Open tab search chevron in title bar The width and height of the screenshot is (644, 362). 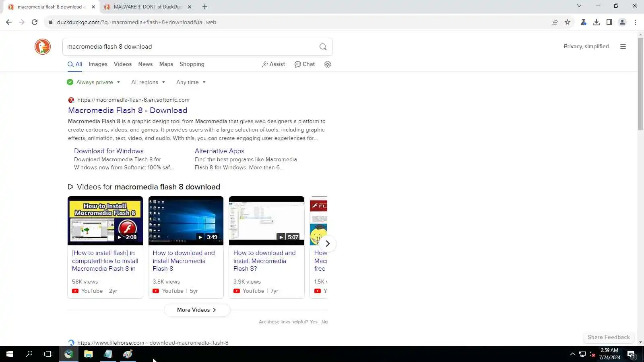pos(579,6)
